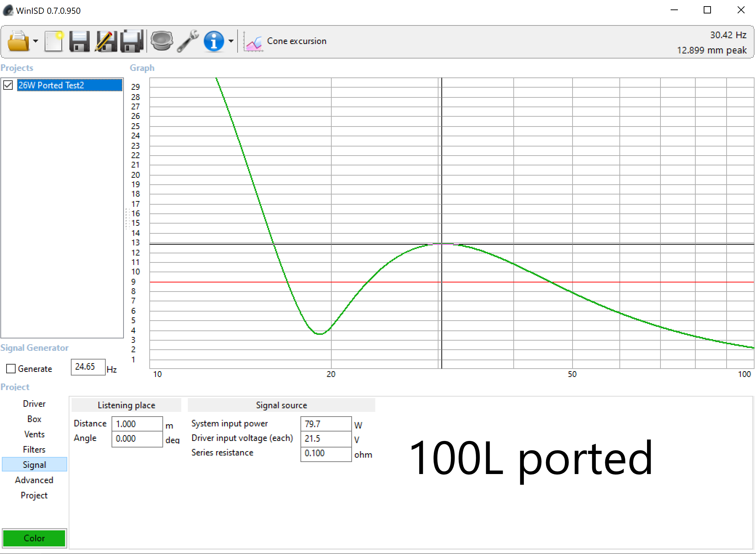Viewport: 756px width, 554px height.
Task: Click the 12.899 mm peak readout
Action: 712,50
